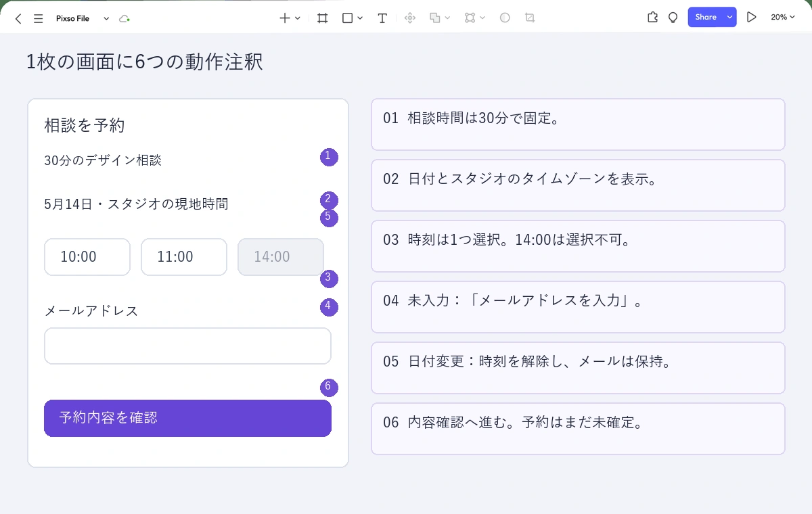
Task: Select the Frame tool
Action: pyautogui.click(x=323, y=18)
